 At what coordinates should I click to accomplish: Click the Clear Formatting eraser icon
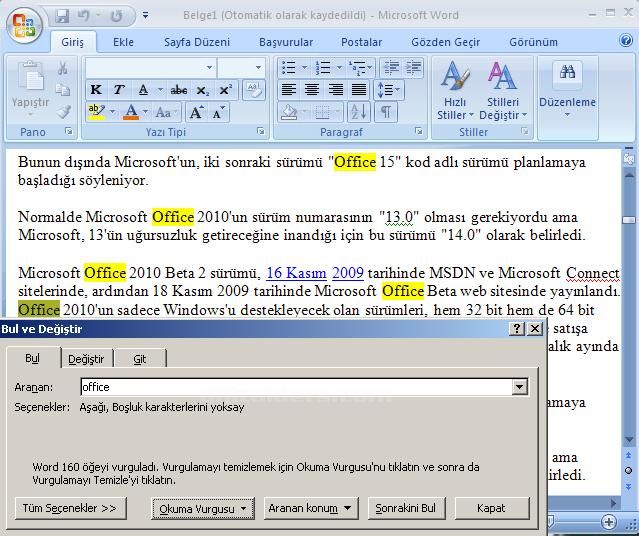coord(254,90)
